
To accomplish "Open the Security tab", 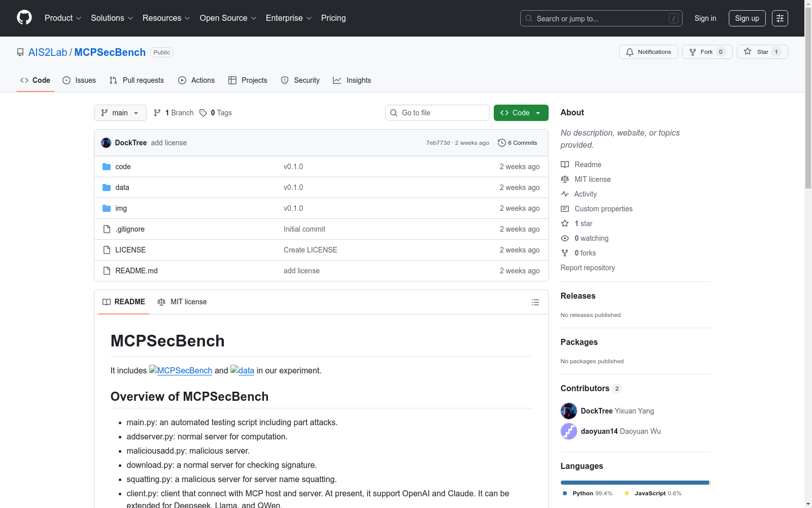I will [300, 80].
